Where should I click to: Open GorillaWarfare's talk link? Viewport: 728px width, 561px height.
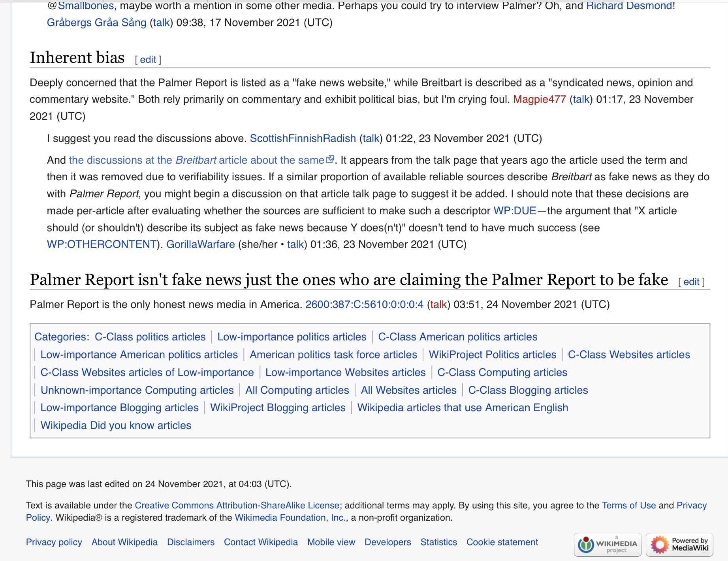(x=295, y=244)
